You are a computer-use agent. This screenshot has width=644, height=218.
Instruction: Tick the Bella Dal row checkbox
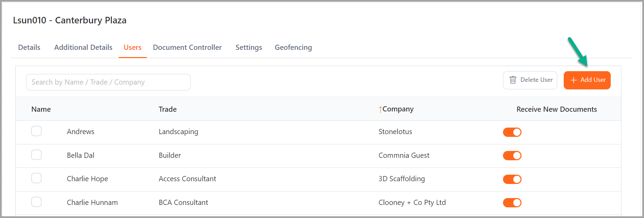36,155
